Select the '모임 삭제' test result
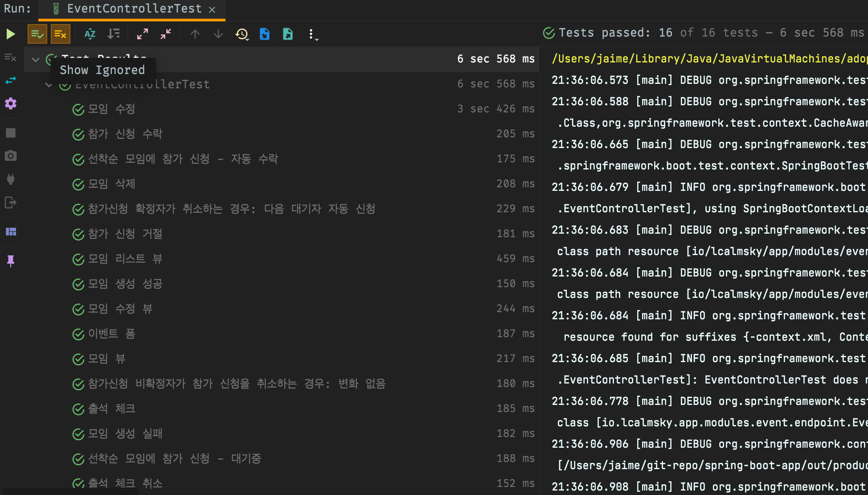Screen dimensions: 868x495 tap(111, 184)
